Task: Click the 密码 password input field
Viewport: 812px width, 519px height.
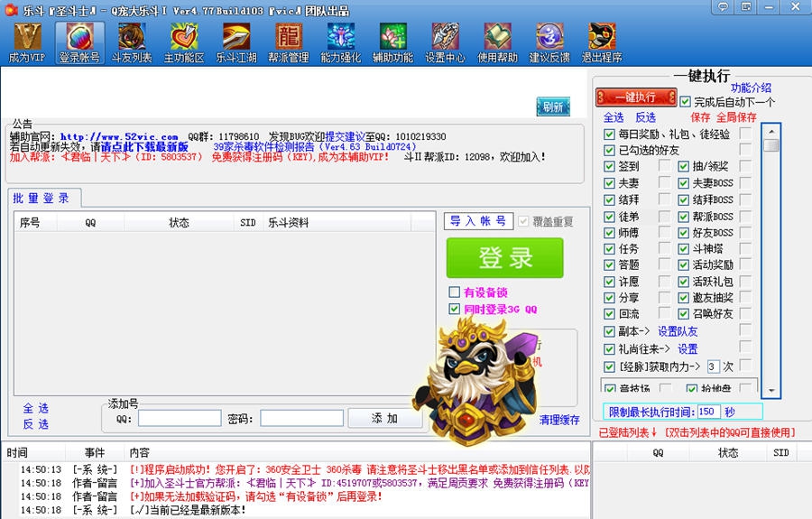Action: [302, 418]
